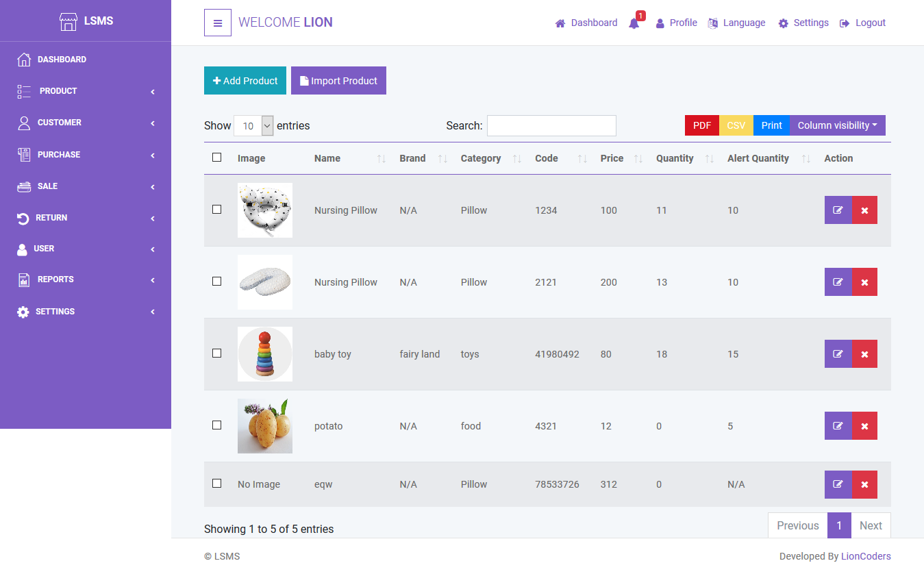This screenshot has height=574, width=924.
Task: Tick the select-all checkbox in table header
Action: point(217,158)
